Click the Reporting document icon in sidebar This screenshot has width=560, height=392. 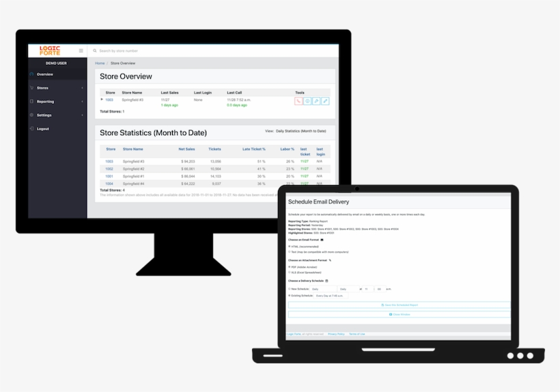point(32,101)
